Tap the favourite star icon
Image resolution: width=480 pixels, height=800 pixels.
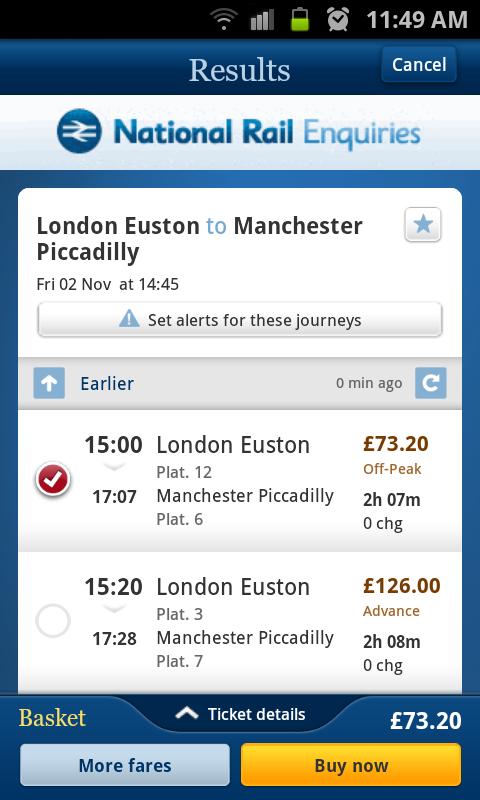coord(423,224)
